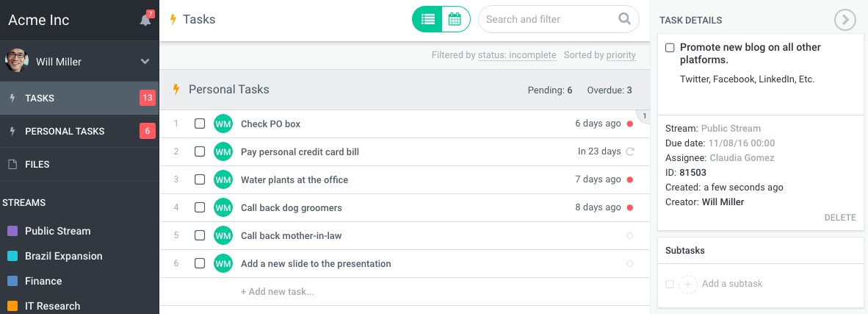Collapse task details with the arrow icon
This screenshot has height=314, width=868.
pos(845,21)
